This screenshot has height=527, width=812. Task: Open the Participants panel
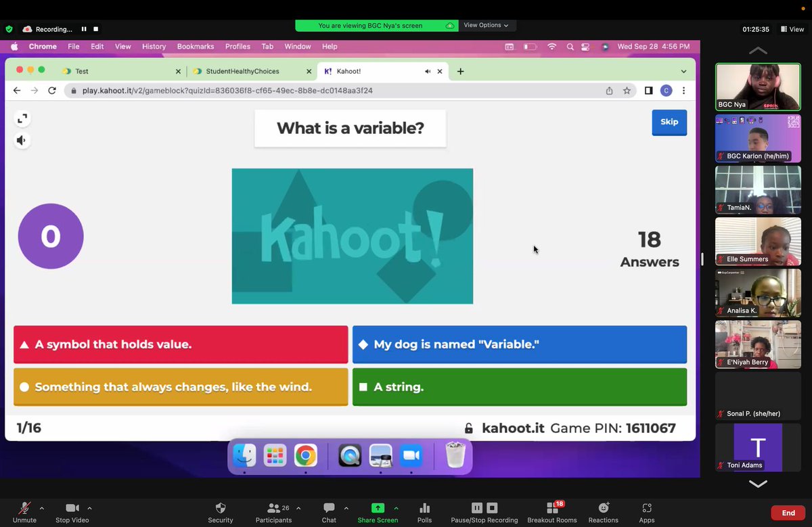[273, 513]
